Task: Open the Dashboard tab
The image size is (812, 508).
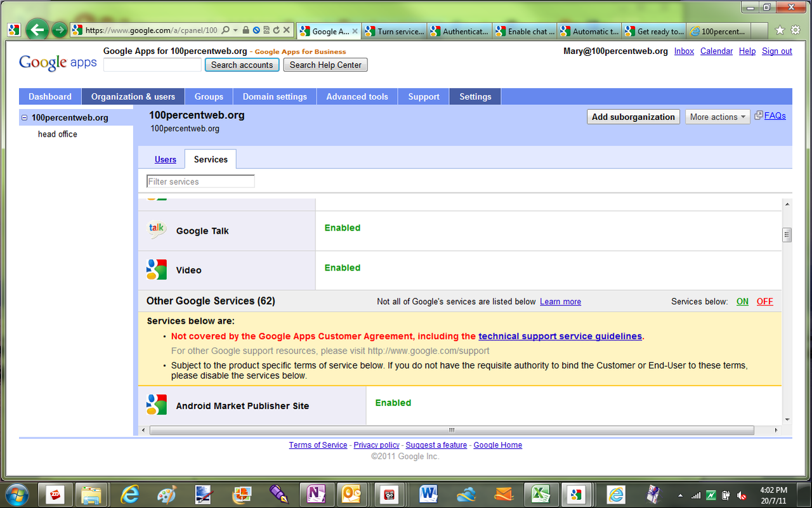Action: tap(50, 97)
